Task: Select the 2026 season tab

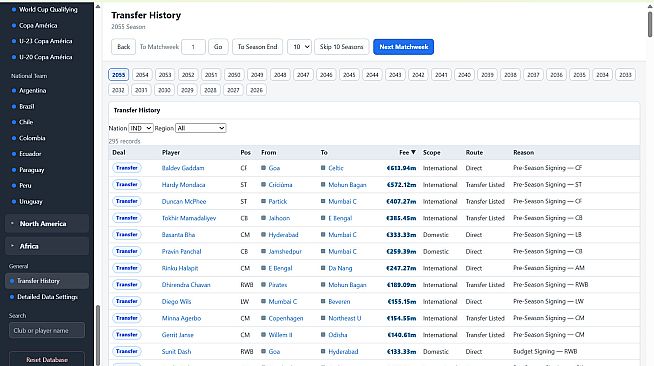Action: (x=256, y=90)
